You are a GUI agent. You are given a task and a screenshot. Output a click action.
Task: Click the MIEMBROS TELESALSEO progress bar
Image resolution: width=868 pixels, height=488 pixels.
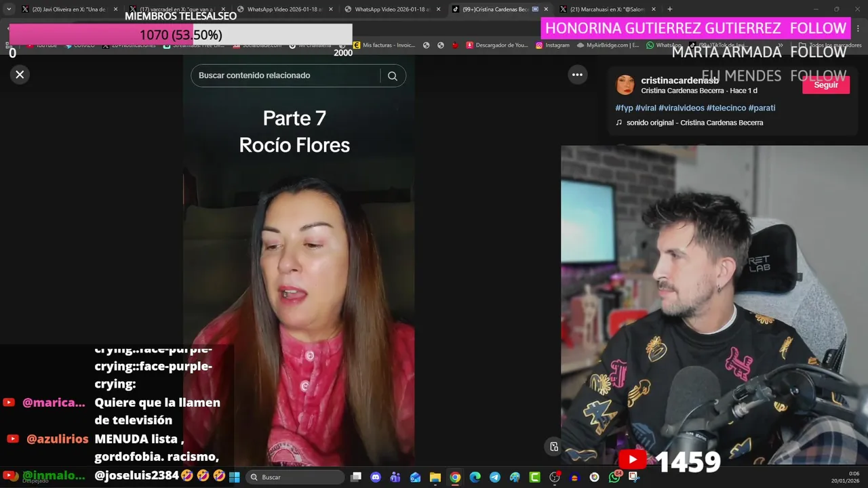coord(180,35)
